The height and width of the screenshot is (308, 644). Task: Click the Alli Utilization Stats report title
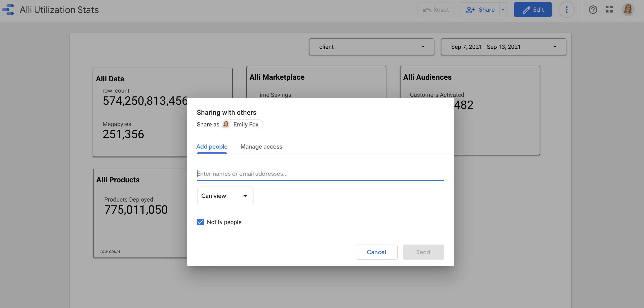(59, 10)
